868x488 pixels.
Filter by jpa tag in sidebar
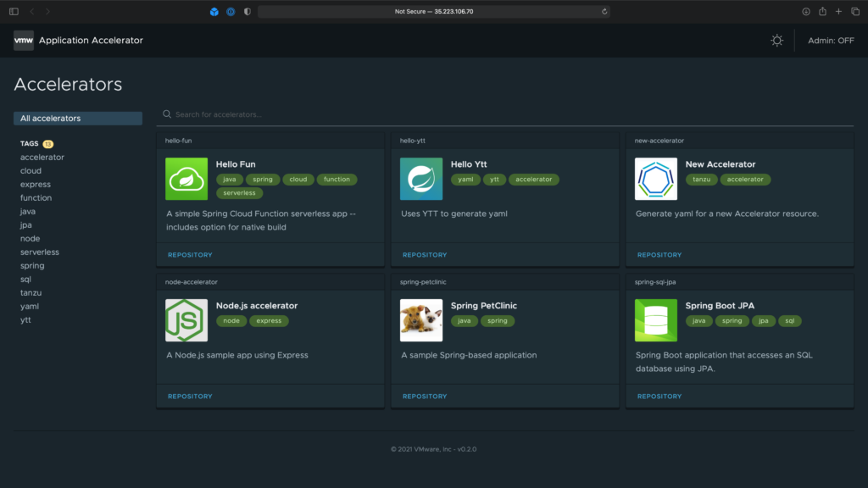pos(26,225)
